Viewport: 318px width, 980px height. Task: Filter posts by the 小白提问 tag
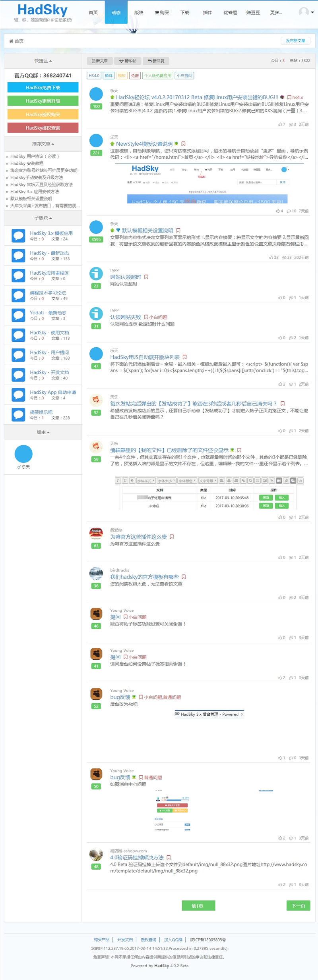(x=184, y=75)
